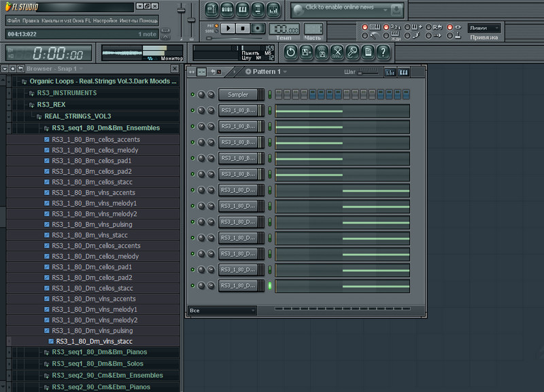The height and width of the screenshot is (392, 544).
Task: Open the Файл menu
Action: (14, 20)
